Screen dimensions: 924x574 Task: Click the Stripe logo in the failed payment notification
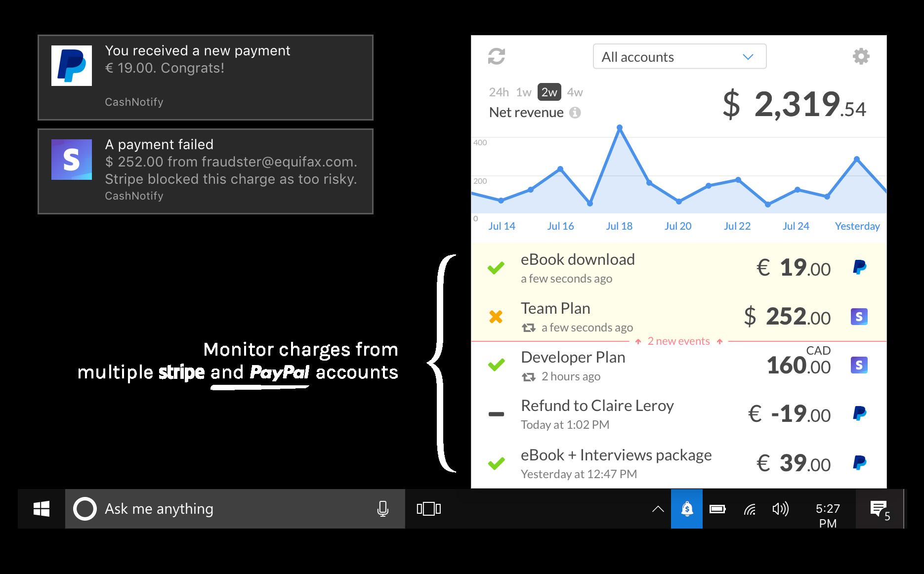[x=72, y=160]
